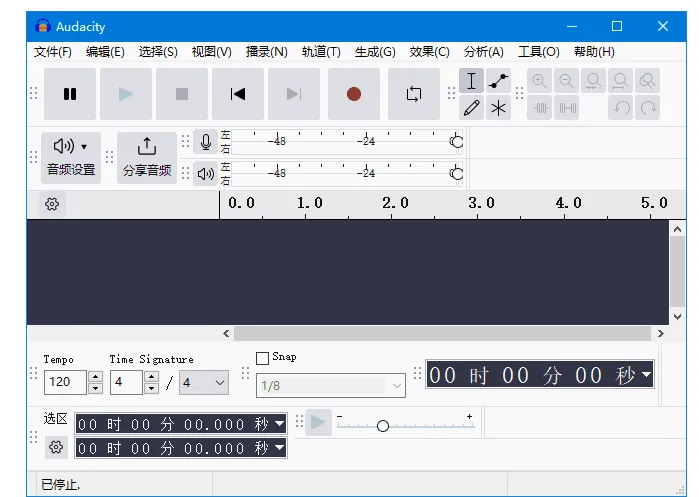Click the Zoom Out magnifier icon
The width and height of the screenshot is (699, 497).
click(567, 81)
